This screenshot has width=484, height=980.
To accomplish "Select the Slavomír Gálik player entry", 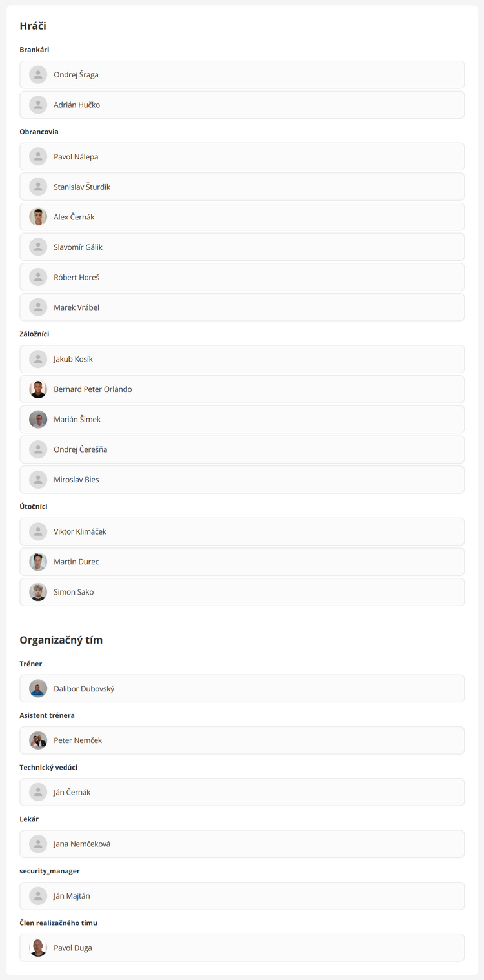I will 242,247.
